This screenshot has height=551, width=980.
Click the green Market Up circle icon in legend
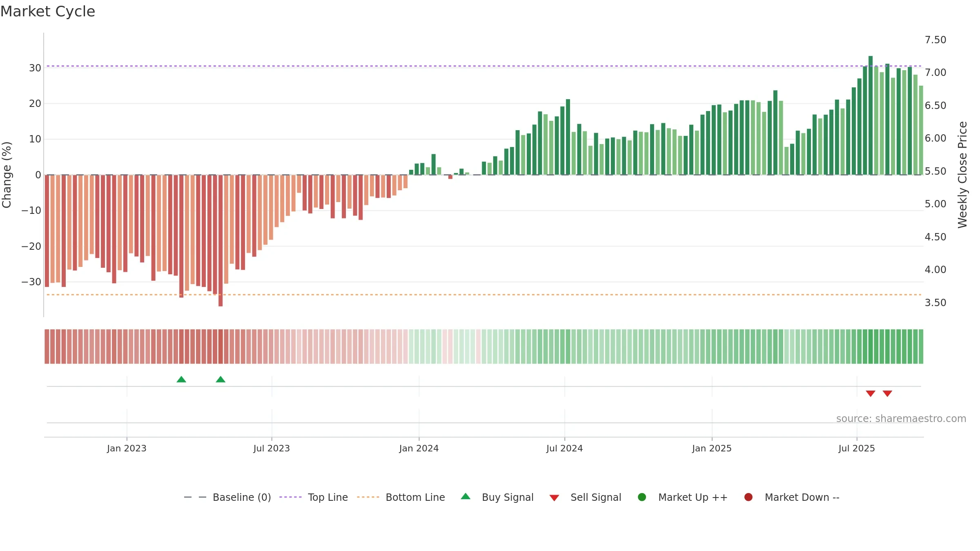[642, 497]
